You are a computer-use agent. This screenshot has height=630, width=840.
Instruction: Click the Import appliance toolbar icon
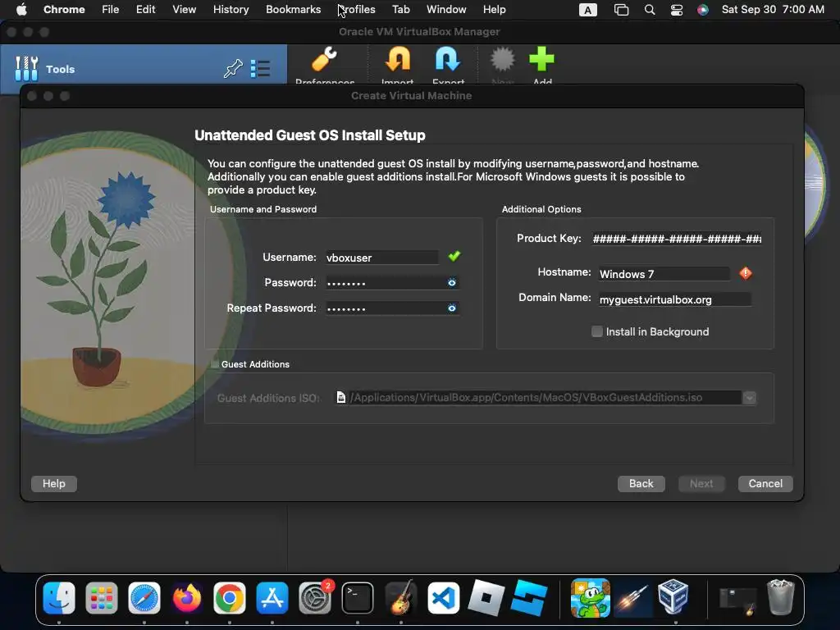[398, 59]
